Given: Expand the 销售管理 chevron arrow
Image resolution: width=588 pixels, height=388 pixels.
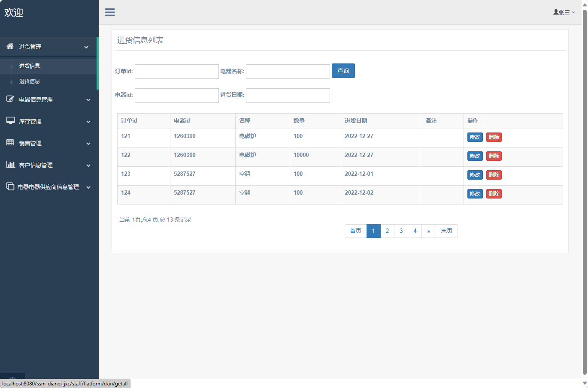Looking at the screenshot, I should pos(88,144).
